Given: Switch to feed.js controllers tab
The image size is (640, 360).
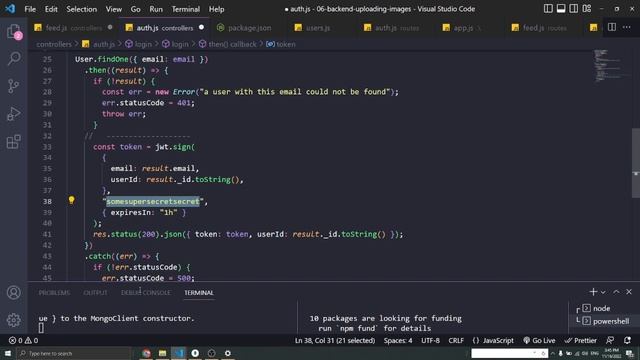Looking at the screenshot, I should coord(73,28).
